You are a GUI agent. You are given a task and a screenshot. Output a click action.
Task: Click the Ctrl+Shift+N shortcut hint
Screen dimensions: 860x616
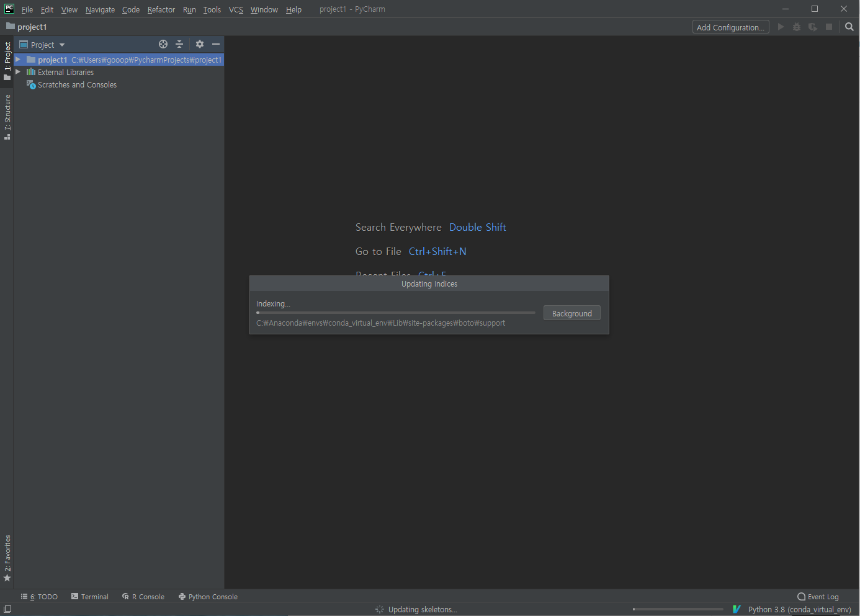coord(437,251)
